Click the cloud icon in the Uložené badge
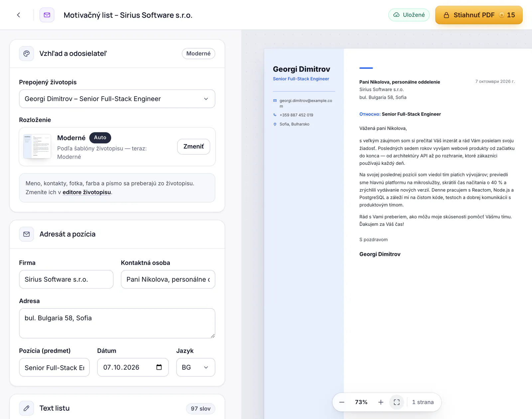 coord(396,15)
